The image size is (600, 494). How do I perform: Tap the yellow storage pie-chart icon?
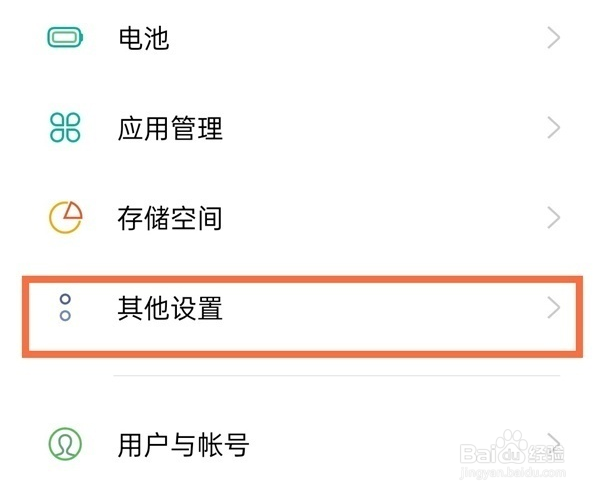click(x=65, y=218)
